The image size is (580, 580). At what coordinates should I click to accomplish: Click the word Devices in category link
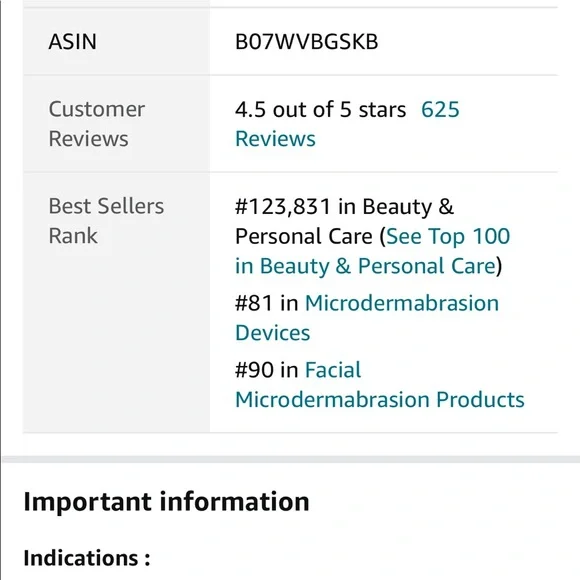click(273, 333)
